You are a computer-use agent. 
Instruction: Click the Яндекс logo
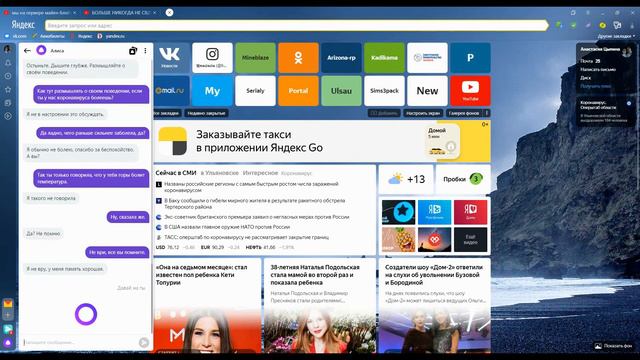click(23, 25)
